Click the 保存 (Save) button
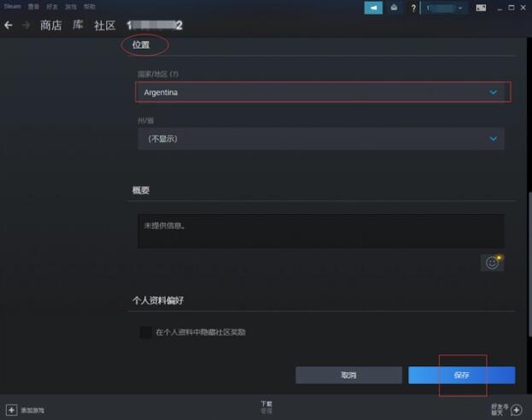The height and width of the screenshot is (420, 532). [461, 376]
